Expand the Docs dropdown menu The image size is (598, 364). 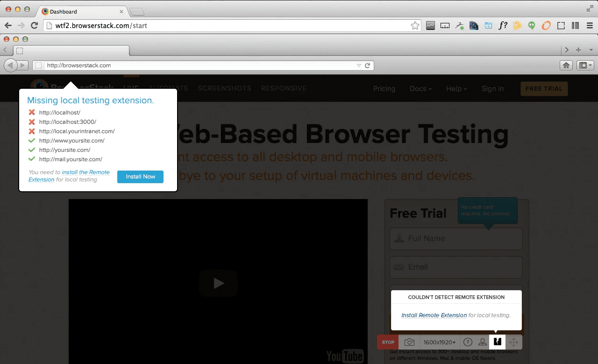pyautogui.click(x=420, y=89)
